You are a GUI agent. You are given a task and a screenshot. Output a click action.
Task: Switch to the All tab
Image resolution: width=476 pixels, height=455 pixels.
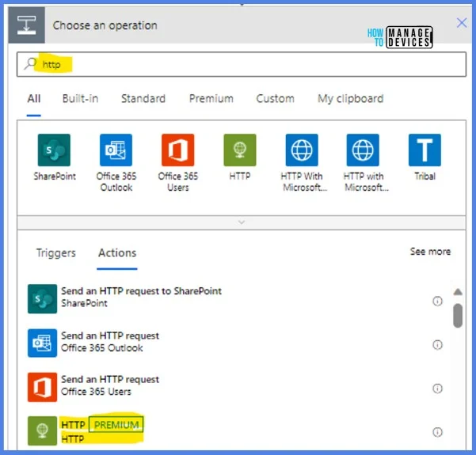(34, 99)
